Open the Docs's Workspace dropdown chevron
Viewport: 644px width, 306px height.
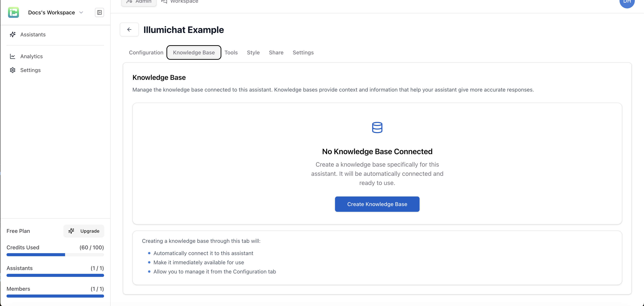pyautogui.click(x=81, y=12)
